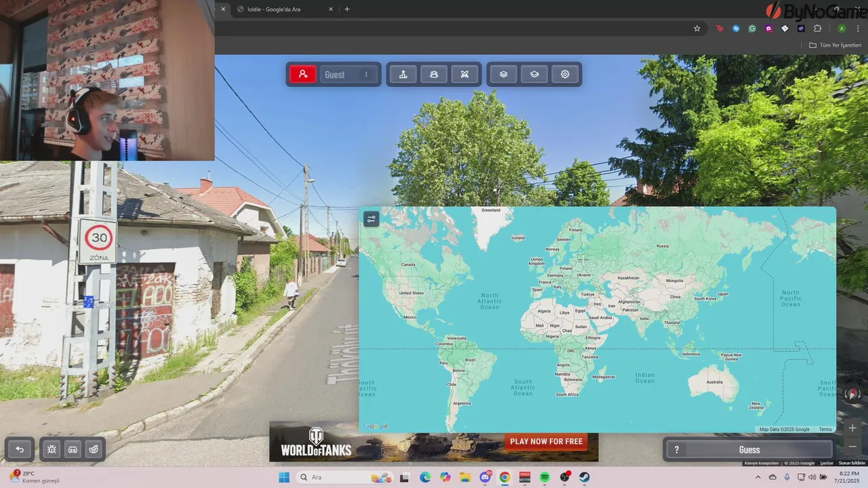Open Spotify from the taskbar

[545, 477]
